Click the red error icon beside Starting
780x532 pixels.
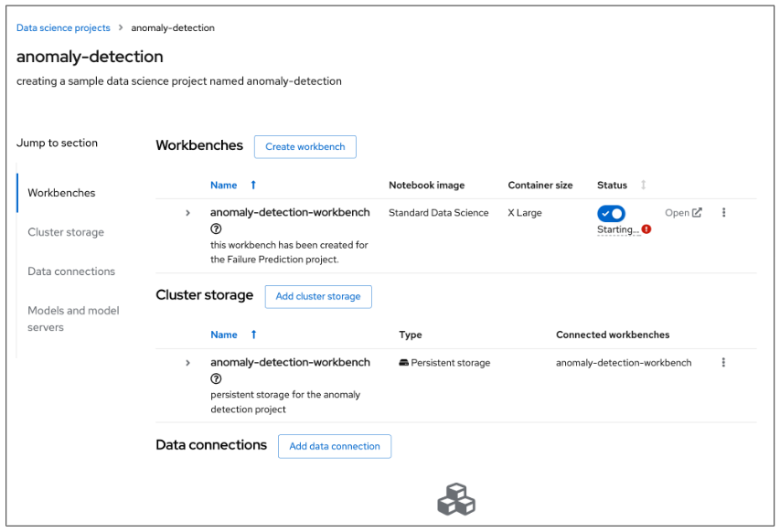[x=646, y=229]
